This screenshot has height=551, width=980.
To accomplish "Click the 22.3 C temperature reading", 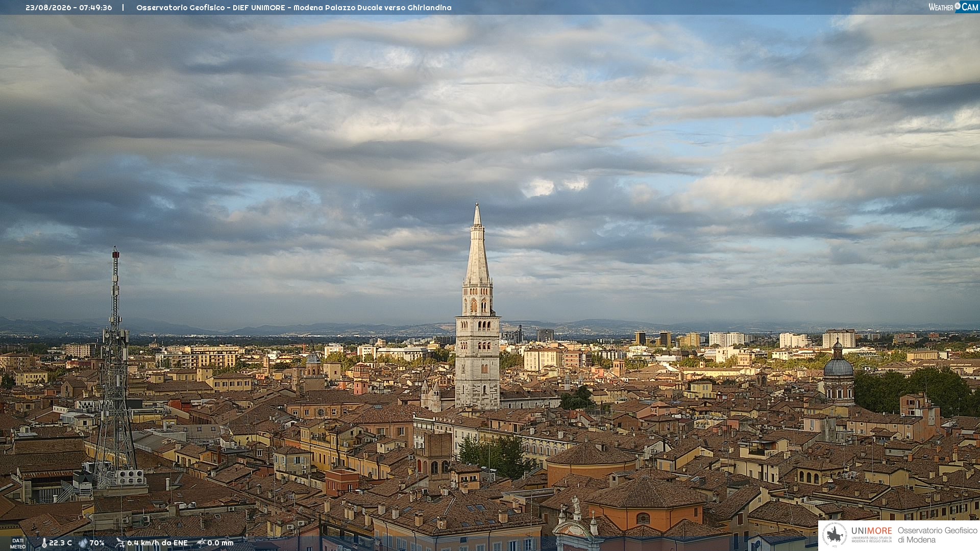I will 60,543.
